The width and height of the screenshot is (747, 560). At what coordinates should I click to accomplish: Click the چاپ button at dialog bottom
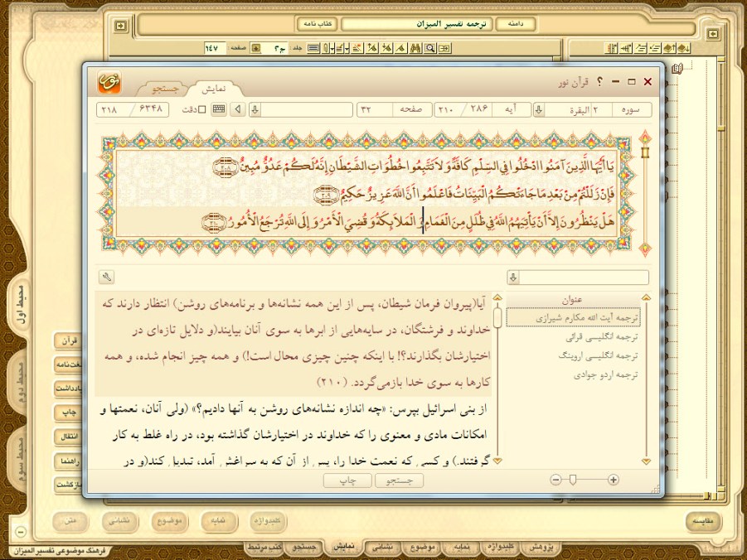347,480
